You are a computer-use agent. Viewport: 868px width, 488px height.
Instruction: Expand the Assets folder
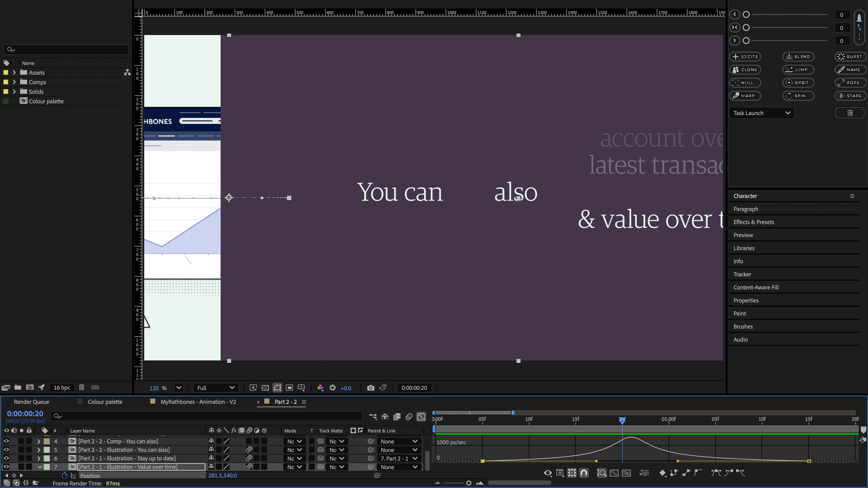point(14,73)
